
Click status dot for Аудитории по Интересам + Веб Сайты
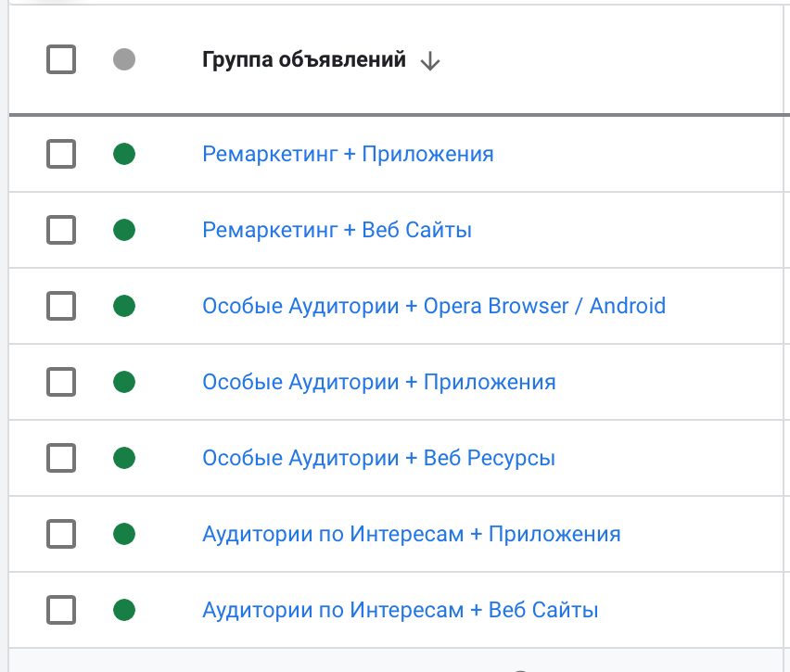point(124,610)
